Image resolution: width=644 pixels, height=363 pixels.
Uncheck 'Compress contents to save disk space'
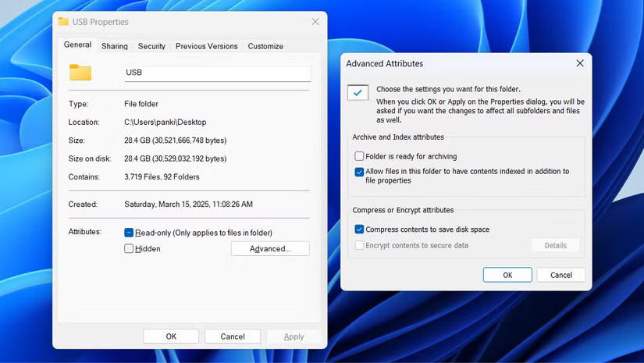[359, 230]
